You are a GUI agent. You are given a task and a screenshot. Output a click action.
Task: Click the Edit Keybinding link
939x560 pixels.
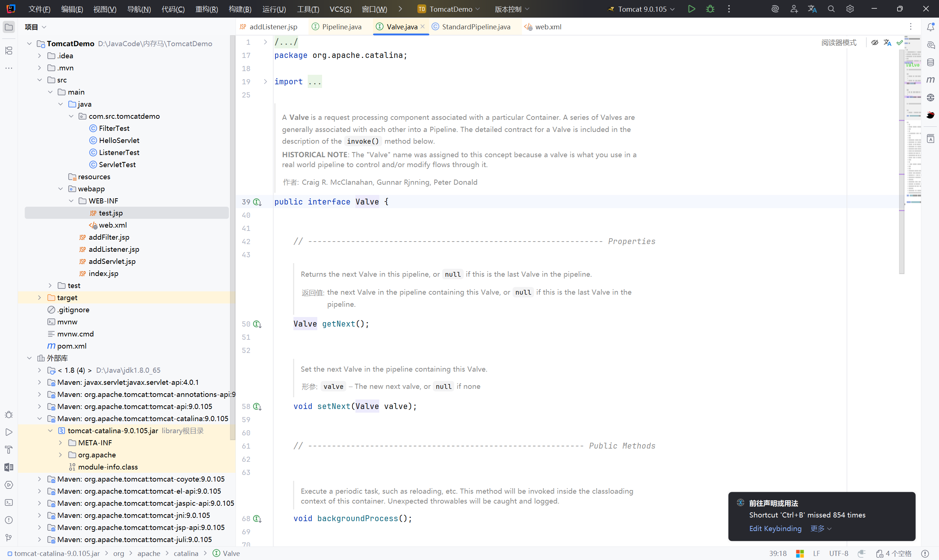pos(775,528)
